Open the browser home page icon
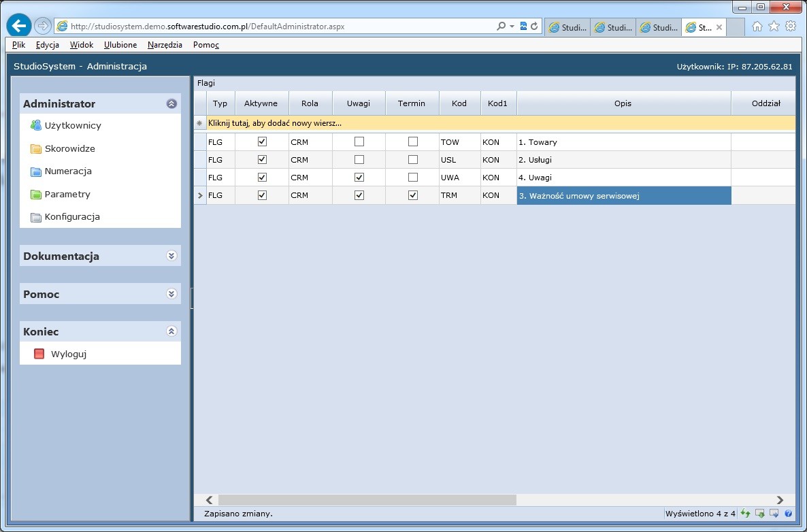The width and height of the screenshot is (807, 532). tap(757, 27)
